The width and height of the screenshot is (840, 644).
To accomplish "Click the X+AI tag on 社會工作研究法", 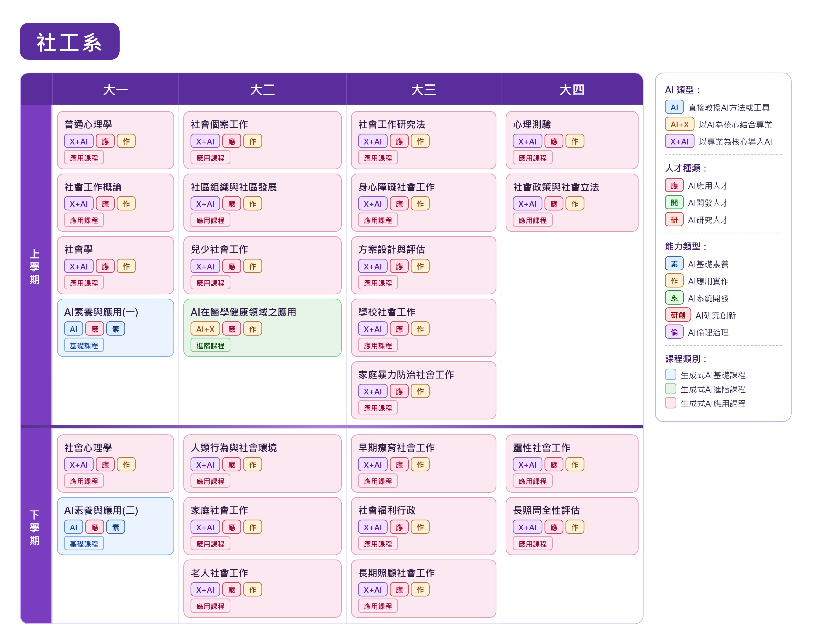I will 373,141.
